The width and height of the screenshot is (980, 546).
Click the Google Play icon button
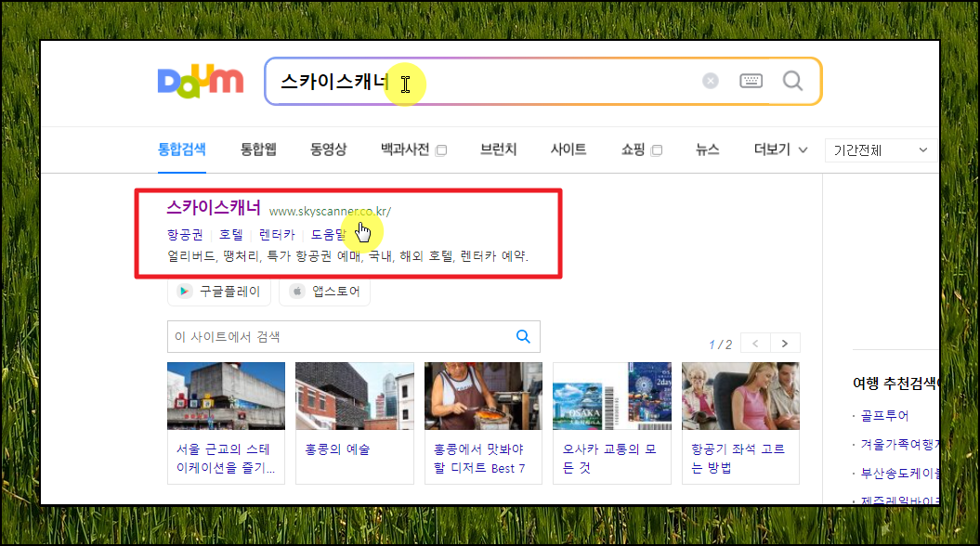pyautogui.click(x=184, y=292)
